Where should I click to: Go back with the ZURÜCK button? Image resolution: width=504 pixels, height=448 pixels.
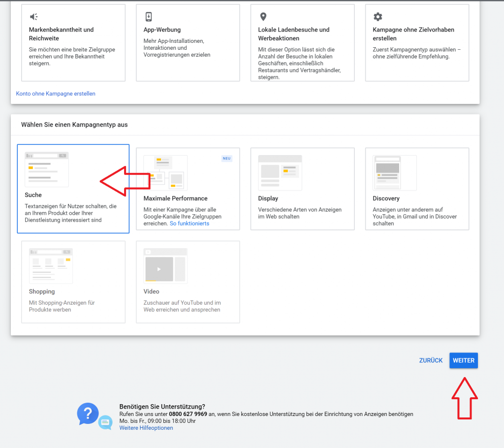[431, 360]
